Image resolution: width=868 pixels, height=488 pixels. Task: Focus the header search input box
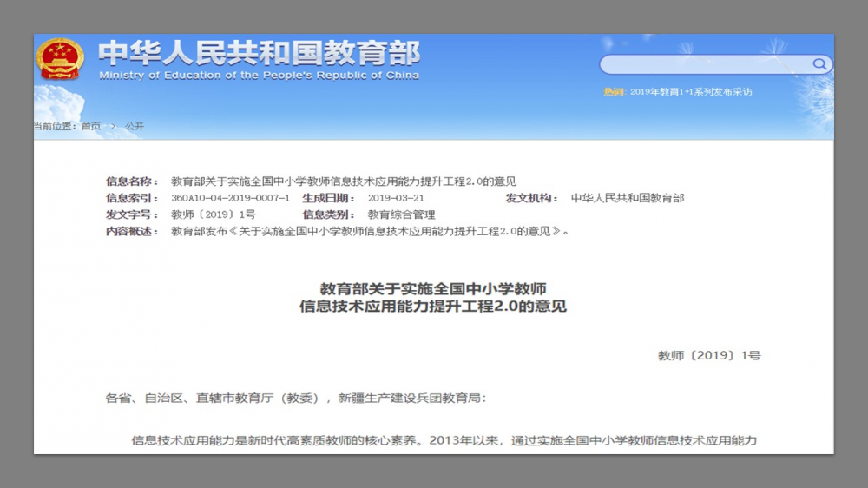coord(705,64)
